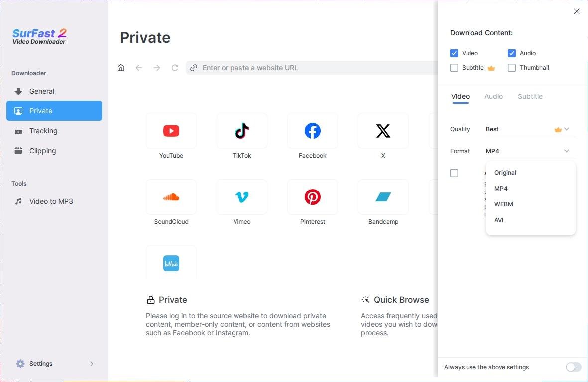Screen dimensions: 588x382
Task: Open the bilibili site shortcut
Action: [171, 263]
